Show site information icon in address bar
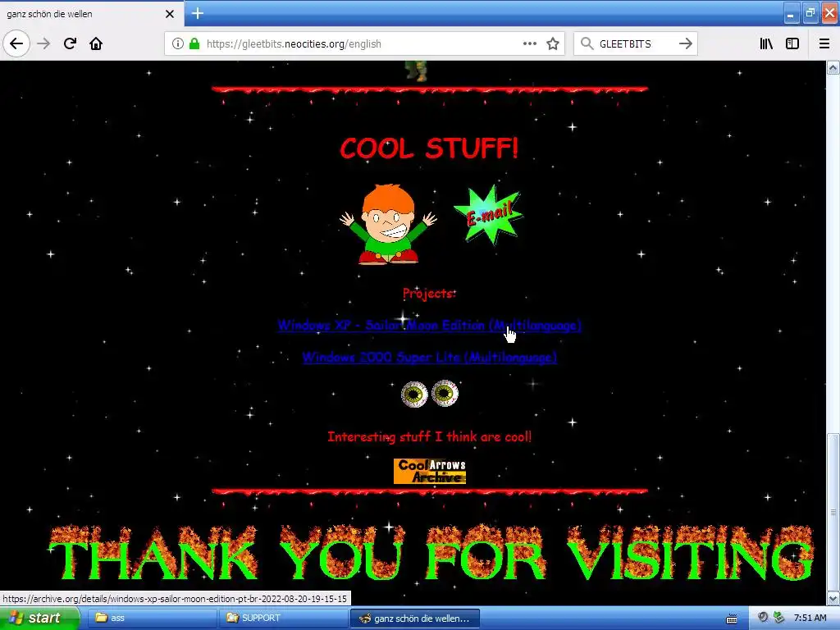 pos(178,43)
